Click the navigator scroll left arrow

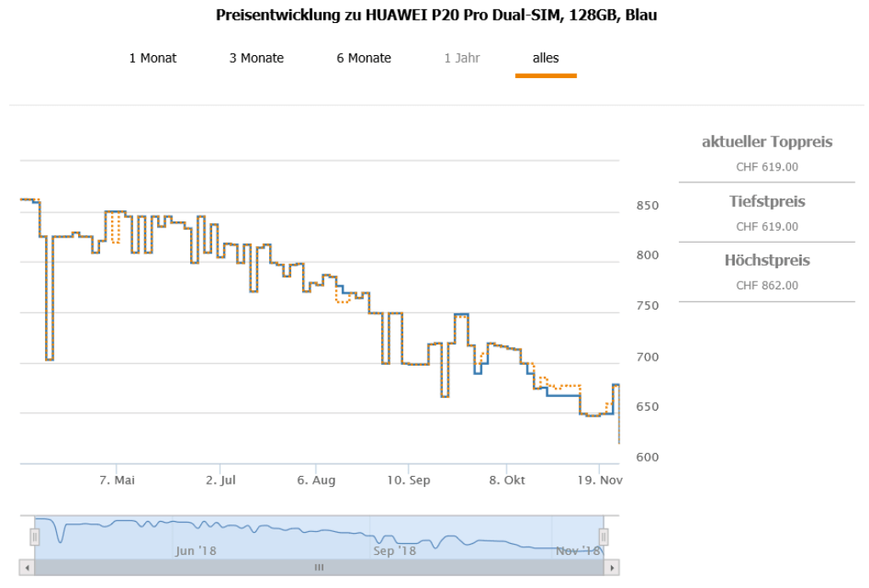(27, 568)
